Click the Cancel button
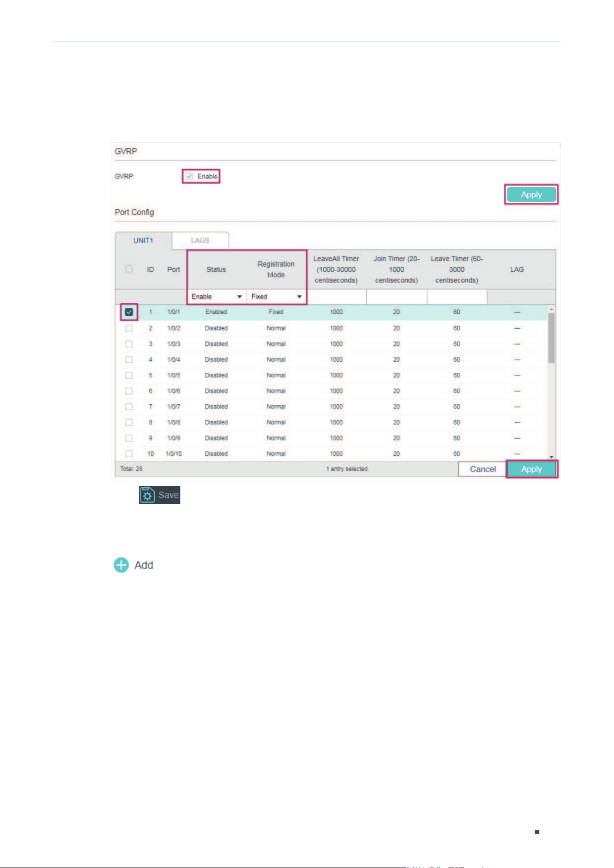Screen dimensions: 614x868 point(483,469)
